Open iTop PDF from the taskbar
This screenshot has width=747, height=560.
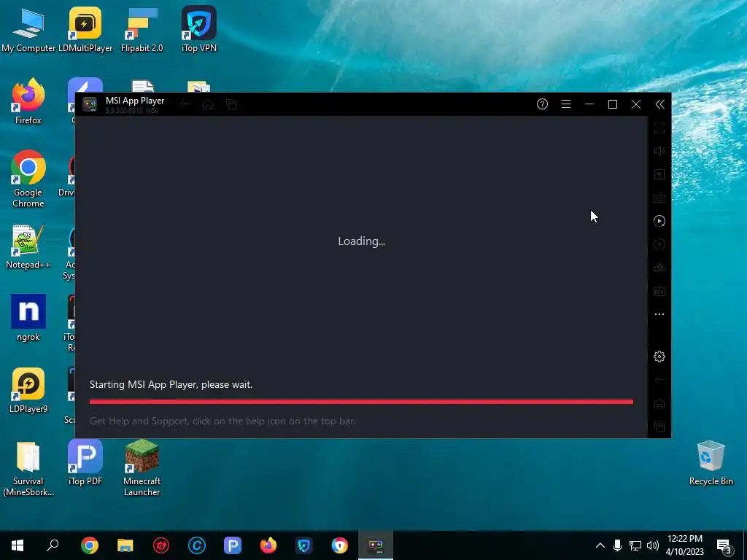[x=233, y=545]
